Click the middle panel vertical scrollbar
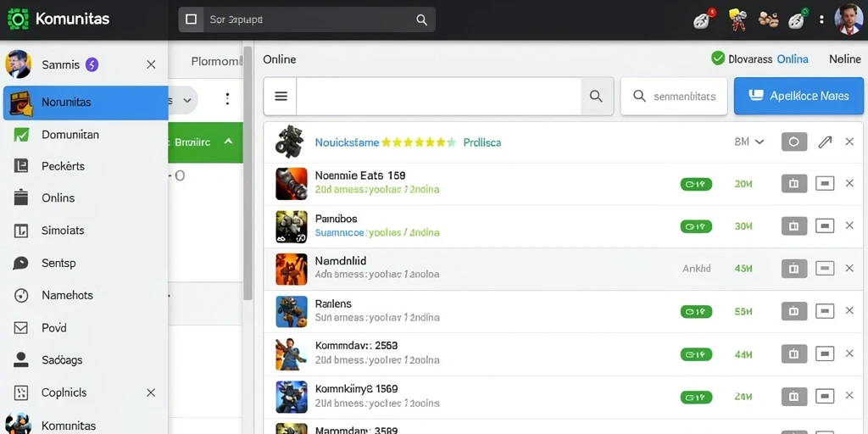Viewport: 868px width, 434px height. point(248,173)
